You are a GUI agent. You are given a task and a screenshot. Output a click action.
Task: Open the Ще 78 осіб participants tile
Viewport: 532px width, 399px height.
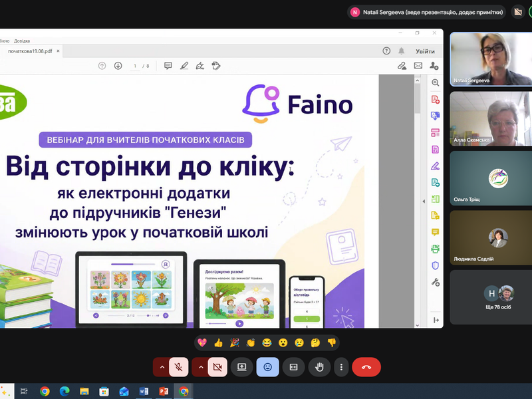pyautogui.click(x=491, y=297)
